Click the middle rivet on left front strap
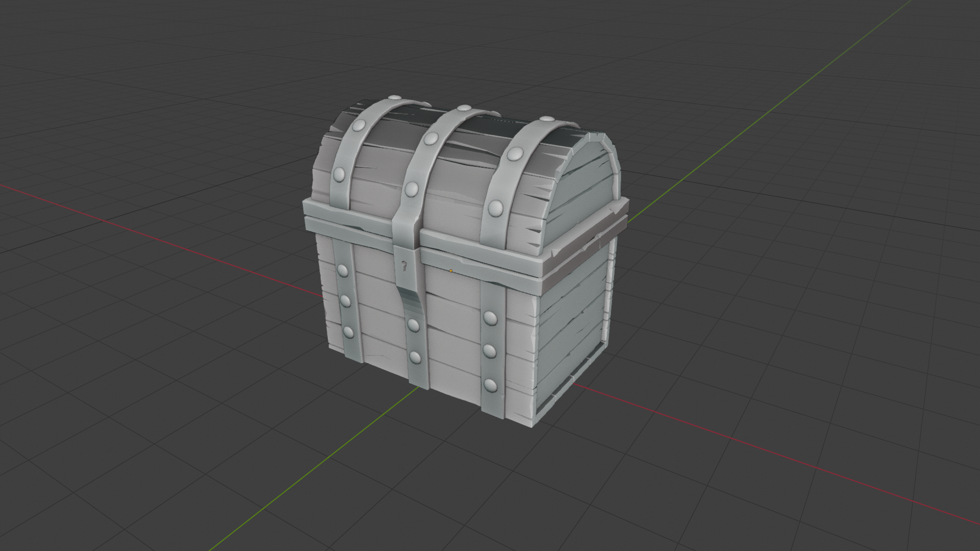This screenshot has width=980, height=551. click(x=345, y=301)
